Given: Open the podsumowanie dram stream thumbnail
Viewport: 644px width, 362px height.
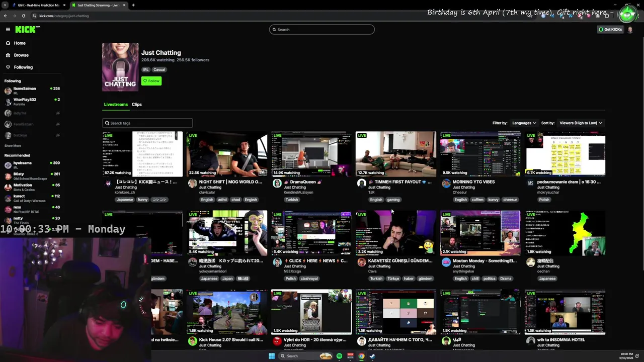Looking at the screenshot, I should pyautogui.click(x=565, y=154).
